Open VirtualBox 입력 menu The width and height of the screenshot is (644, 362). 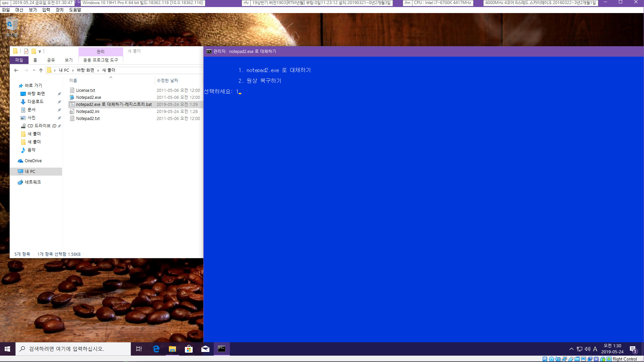[46, 10]
